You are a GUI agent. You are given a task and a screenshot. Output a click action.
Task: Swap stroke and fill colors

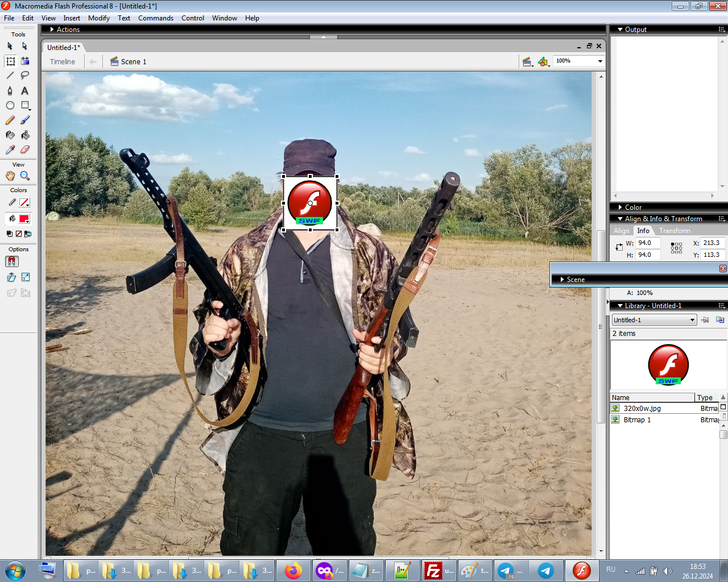click(x=28, y=234)
